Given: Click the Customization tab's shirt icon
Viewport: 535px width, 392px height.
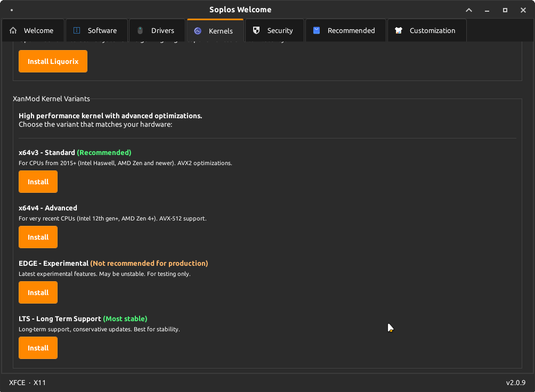Looking at the screenshot, I should click(399, 30).
